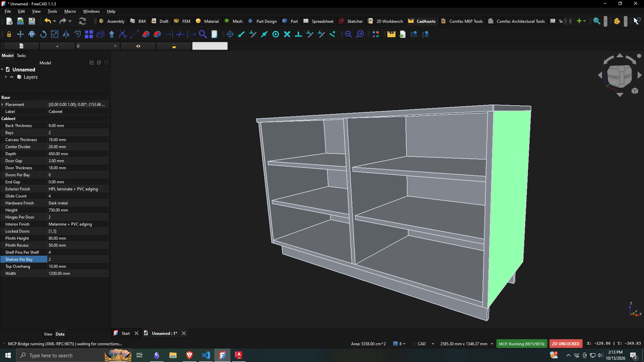Open the Macro menu
This screenshot has height=362, width=644.
coord(70,11)
